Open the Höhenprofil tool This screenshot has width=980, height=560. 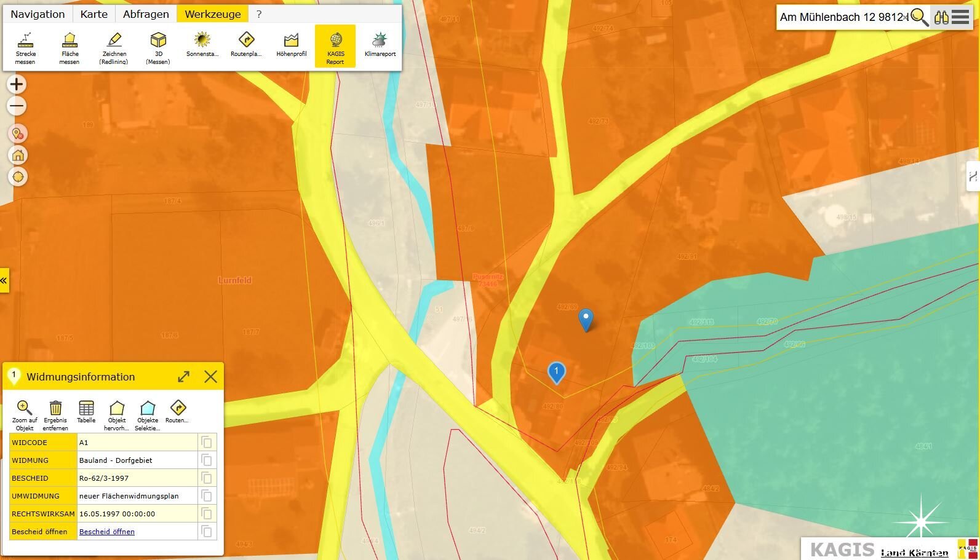point(291,44)
